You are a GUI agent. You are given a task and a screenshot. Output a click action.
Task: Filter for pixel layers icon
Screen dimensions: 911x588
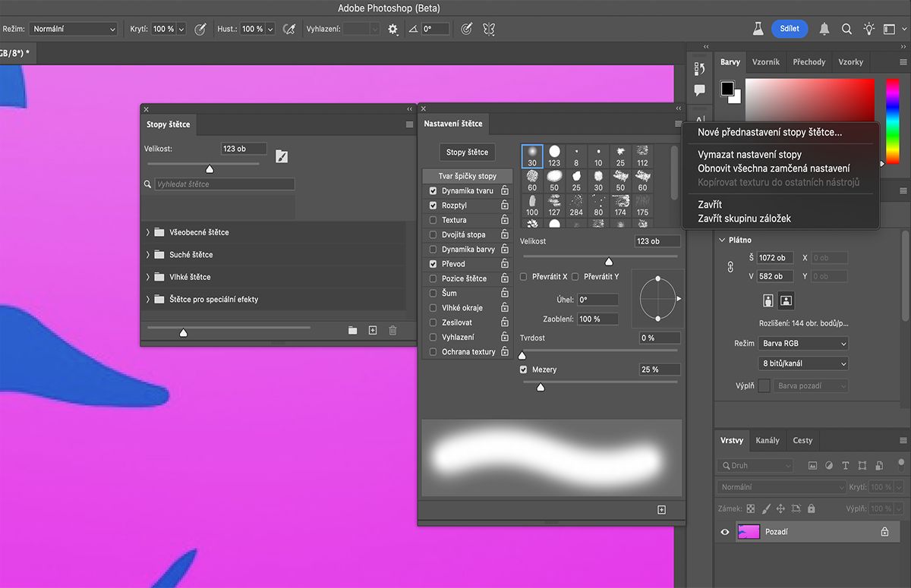812,466
